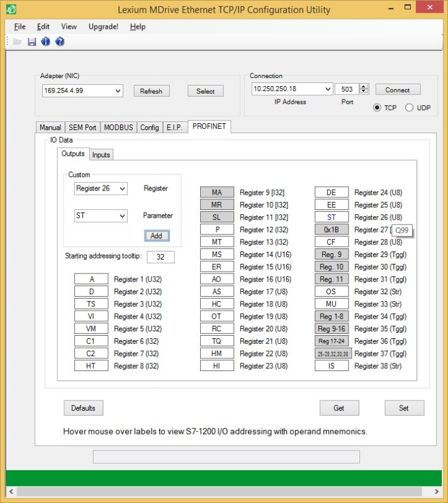Open the Adapter NIC dropdown 169.254.4.99
Screen dimensions: 448x503
82,91
